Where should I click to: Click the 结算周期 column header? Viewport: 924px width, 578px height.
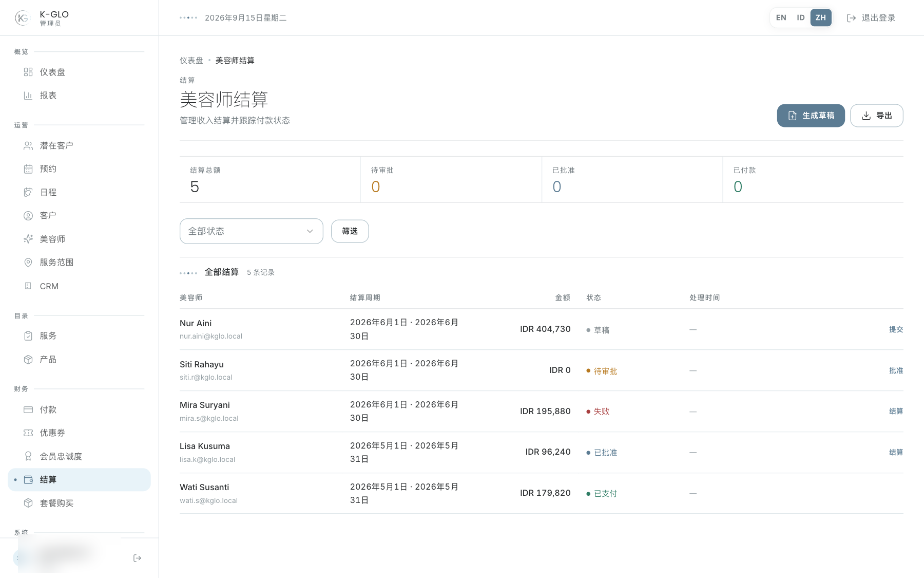(x=365, y=297)
